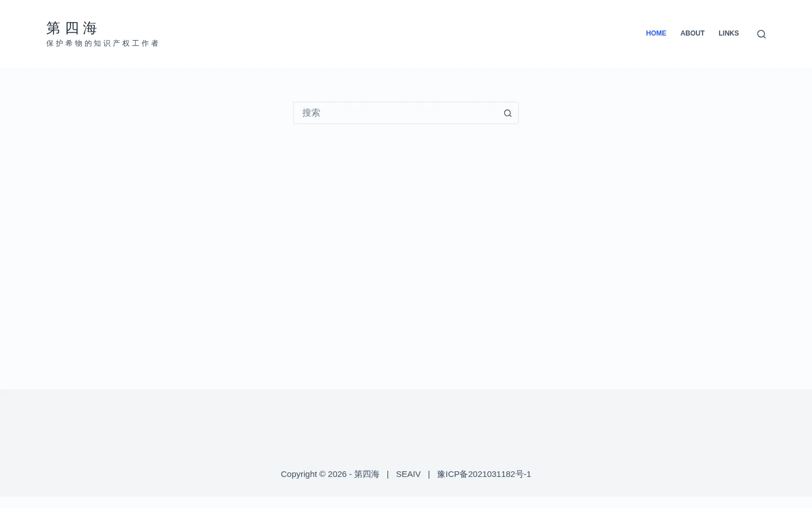Select the blue highlighted HOME tab
812x508 pixels.
point(656,33)
